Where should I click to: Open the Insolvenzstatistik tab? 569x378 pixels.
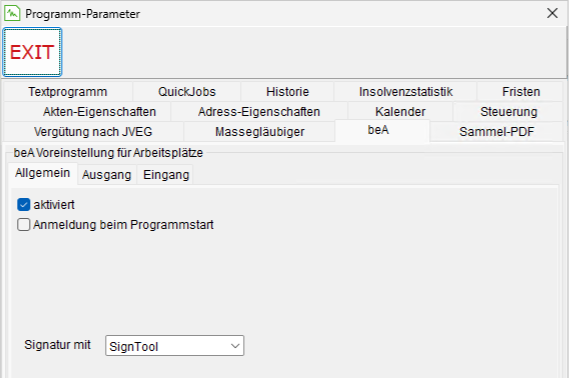pos(406,91)
